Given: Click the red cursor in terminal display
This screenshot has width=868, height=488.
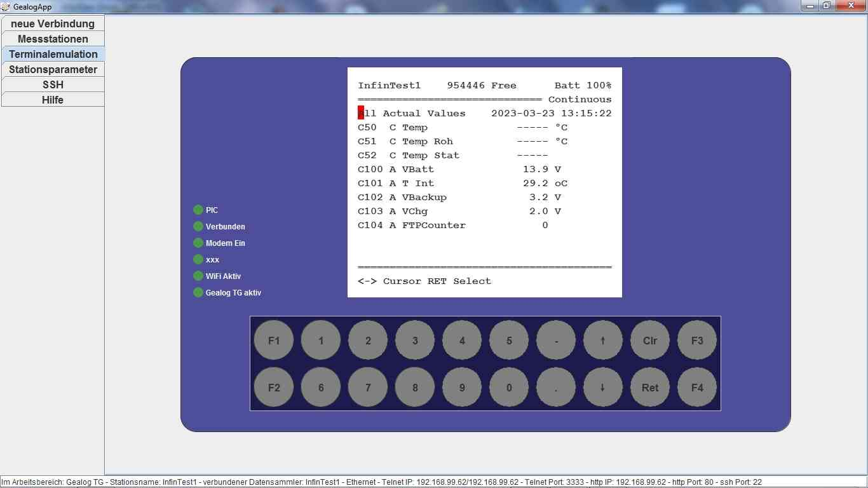Looking at the screenshot, I should point(361,113).
